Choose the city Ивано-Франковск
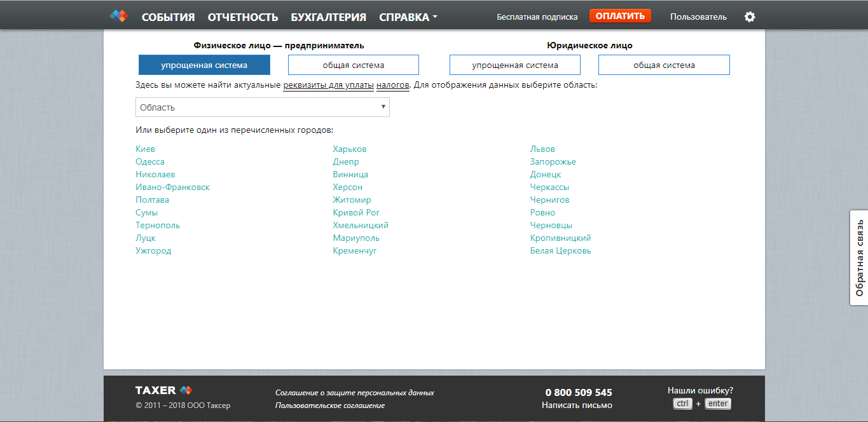 point(172,187)
